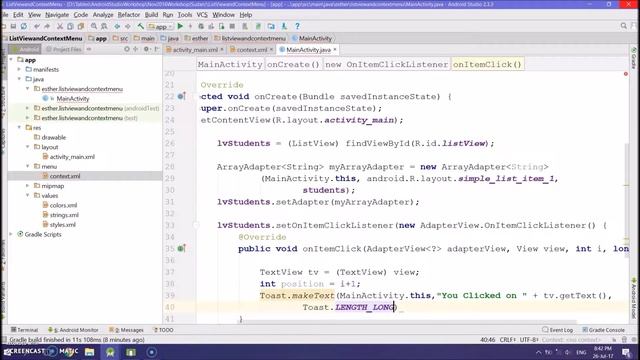Viewport: 640px width, 360px height.
Task: Switch to the context.xml editor tab
Action: [251, 50]
